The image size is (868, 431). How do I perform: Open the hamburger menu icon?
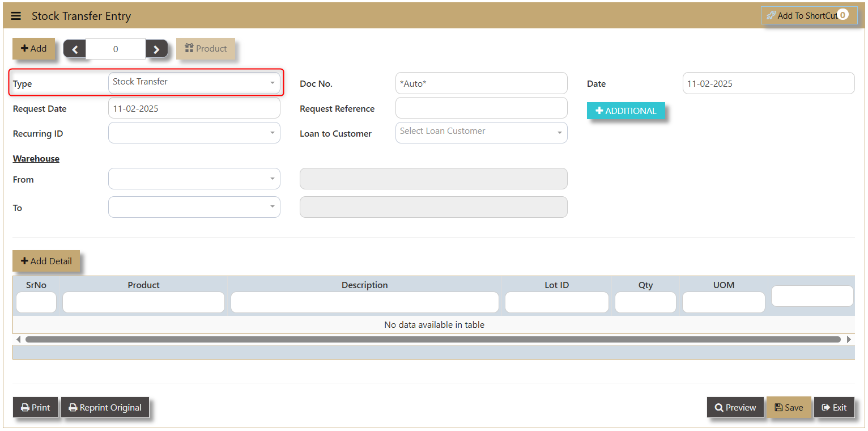(16, 16)
